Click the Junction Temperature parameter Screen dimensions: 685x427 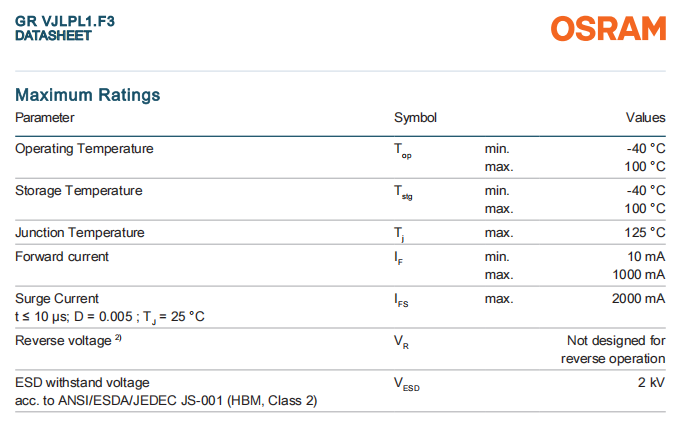[79, 233]
